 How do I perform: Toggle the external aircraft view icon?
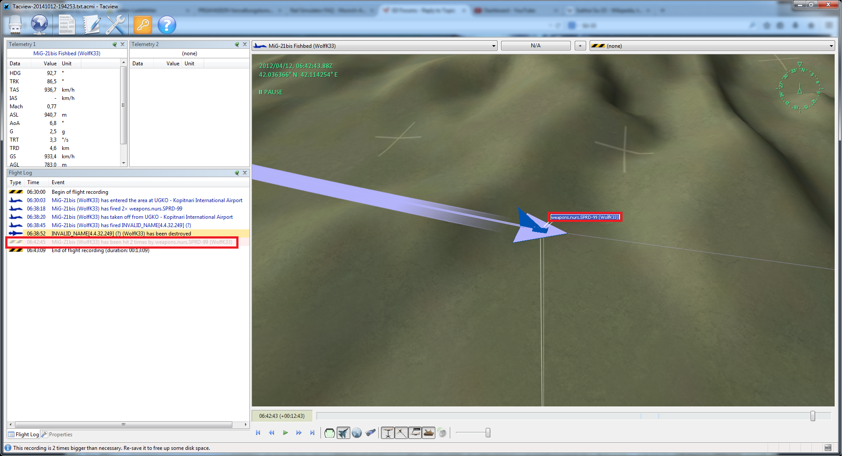click(343, 433)
